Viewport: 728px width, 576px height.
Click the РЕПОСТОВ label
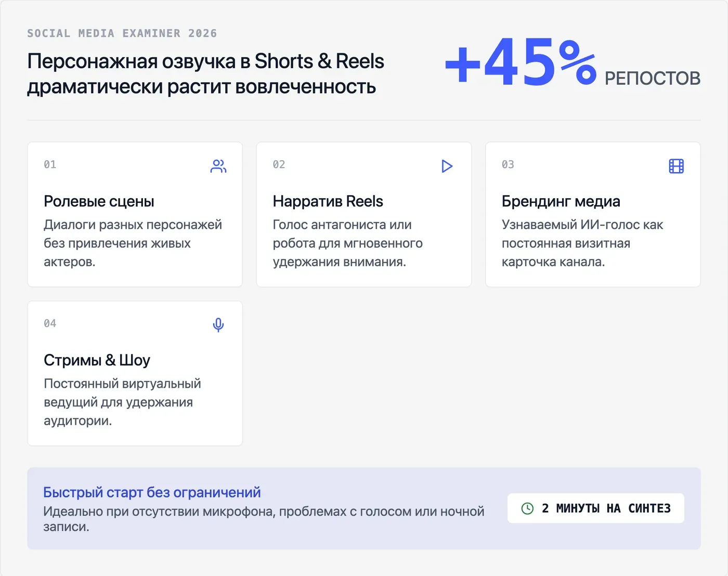click(653, 78)
